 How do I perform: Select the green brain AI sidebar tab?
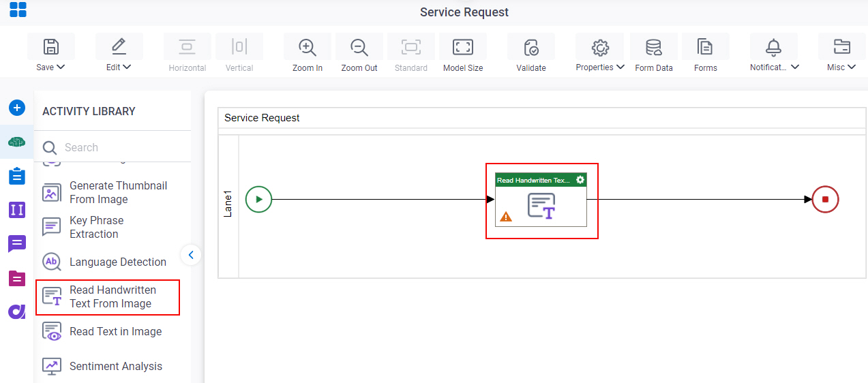[17, 142]
